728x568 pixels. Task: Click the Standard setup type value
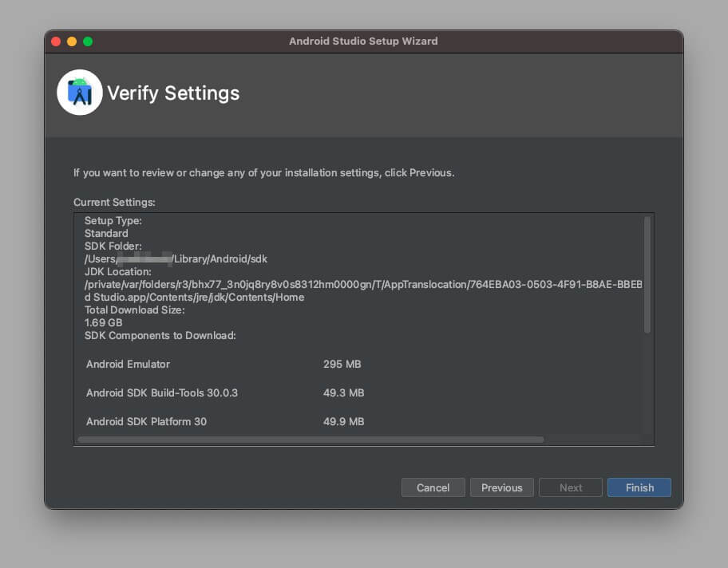(106, 234)
